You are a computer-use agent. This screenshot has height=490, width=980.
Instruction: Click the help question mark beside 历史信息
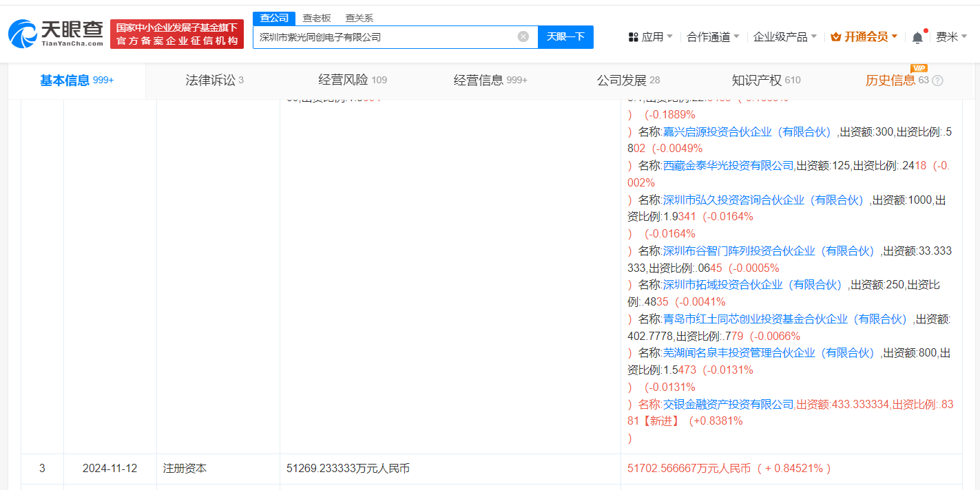(937, 81)
